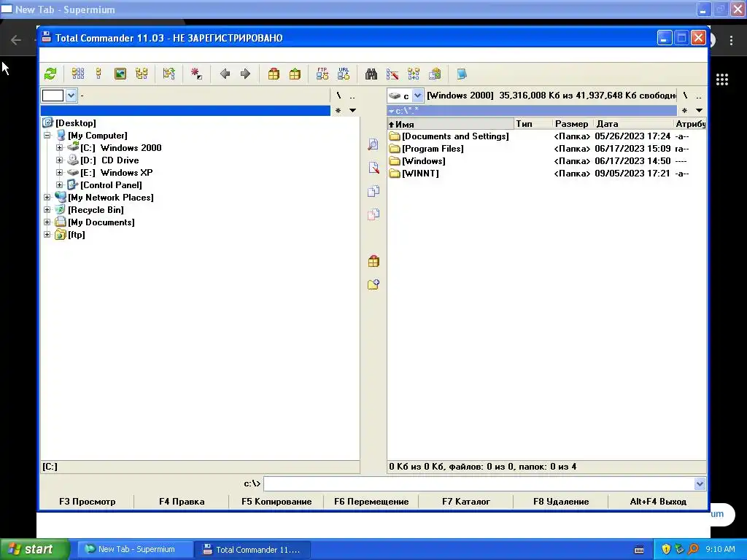This screenshot has height=560, width=747.
Task: Click the left panel favorites asterisk button
Action: (x=338, y=111)
